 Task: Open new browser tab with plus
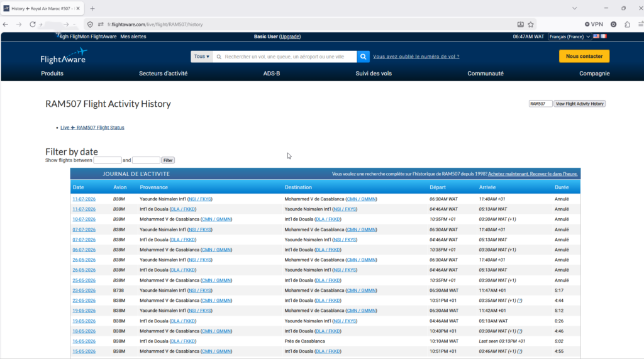(92, 8)
